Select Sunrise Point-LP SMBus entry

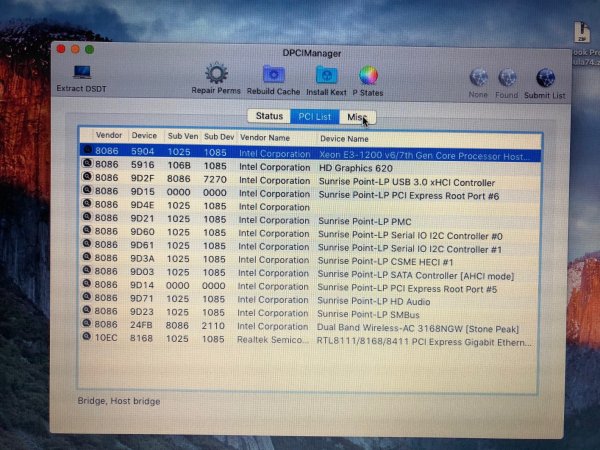(368, 315)
